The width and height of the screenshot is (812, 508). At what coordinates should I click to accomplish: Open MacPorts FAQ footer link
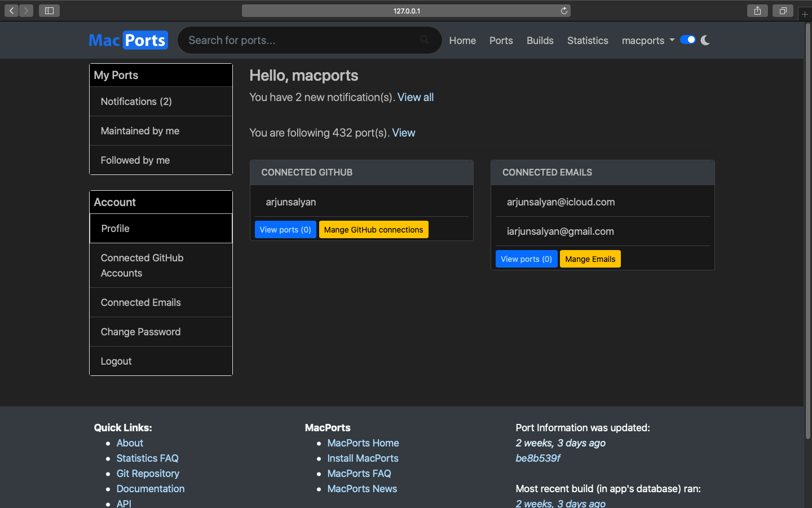coord(359,474)
